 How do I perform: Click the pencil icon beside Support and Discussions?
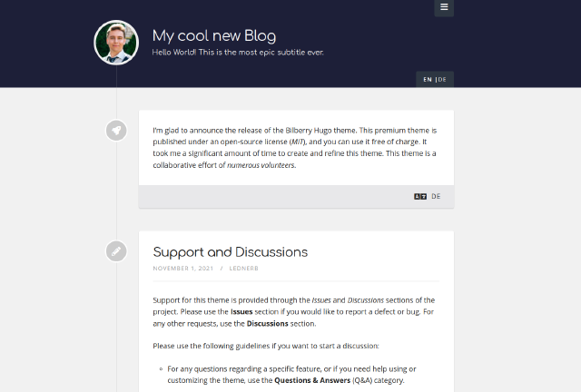tap(116, 251)
